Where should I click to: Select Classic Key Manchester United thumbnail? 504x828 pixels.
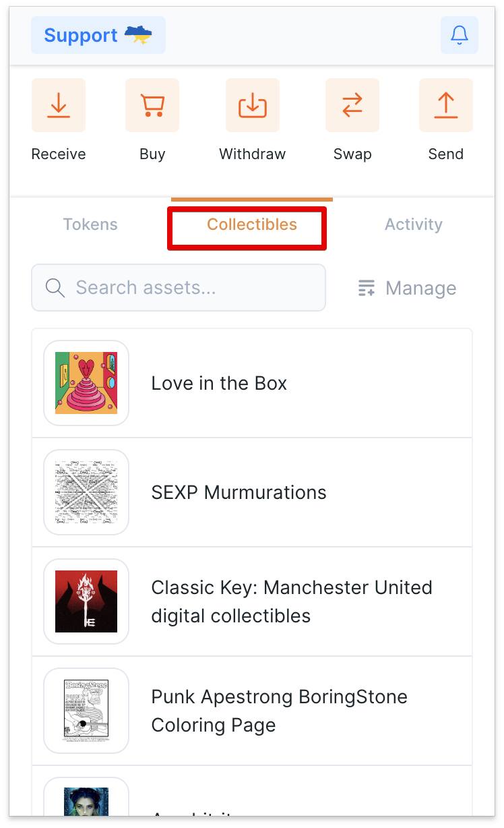(x=86, y=601)
